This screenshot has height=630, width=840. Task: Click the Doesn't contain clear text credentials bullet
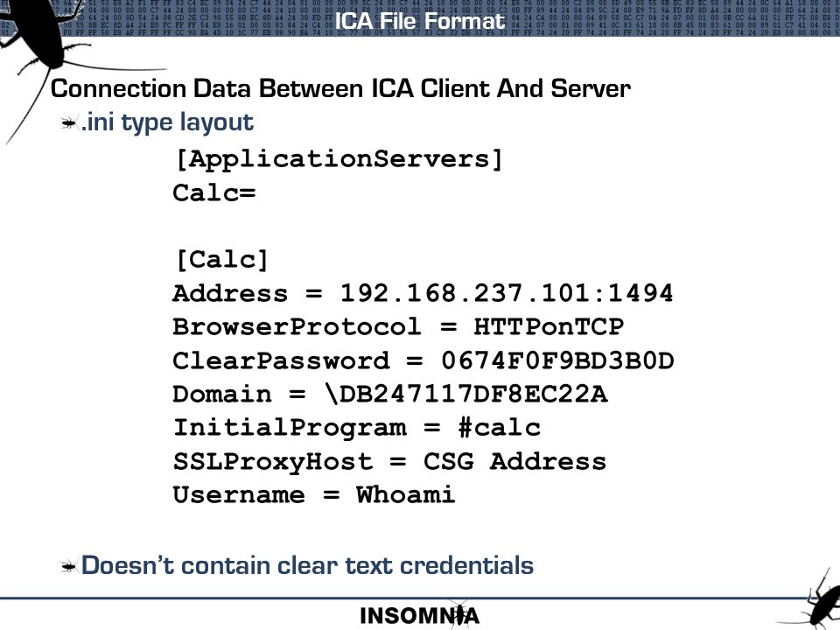point(307,566)
